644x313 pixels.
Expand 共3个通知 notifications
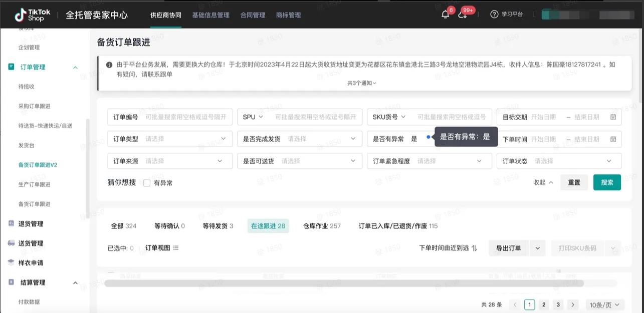362,83
